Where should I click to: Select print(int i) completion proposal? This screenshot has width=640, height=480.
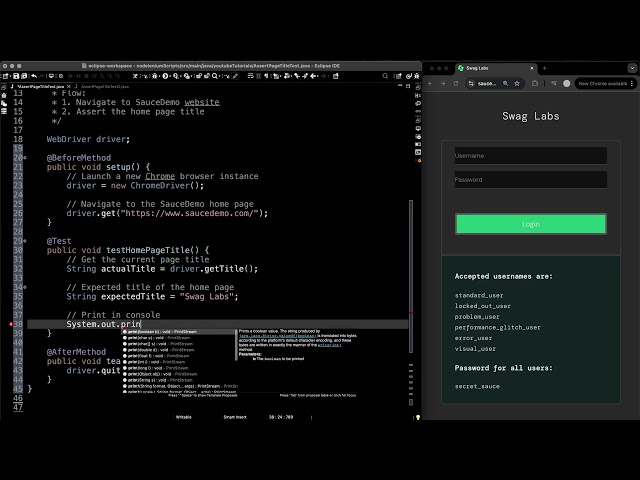(x=178, y=362)
